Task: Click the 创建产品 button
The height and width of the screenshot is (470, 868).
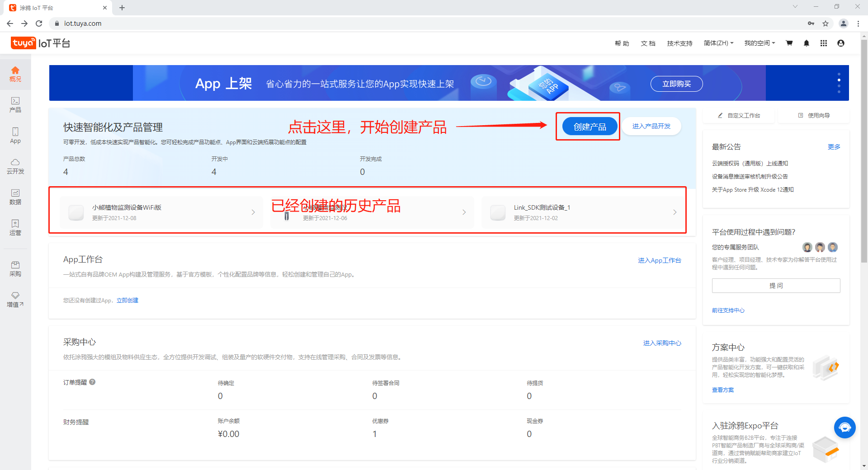Action: (590, 127)
